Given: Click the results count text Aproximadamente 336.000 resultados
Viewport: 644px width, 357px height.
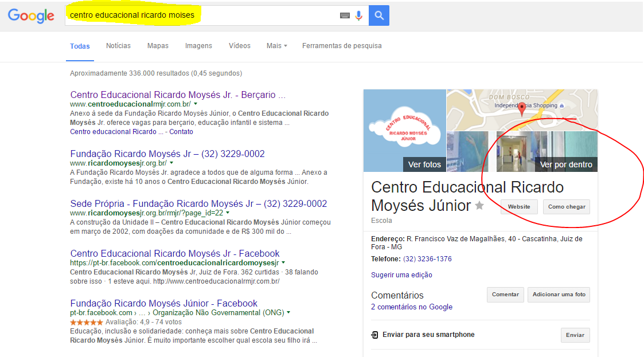Looking at the screenshot, I should [x=155, y=73].
